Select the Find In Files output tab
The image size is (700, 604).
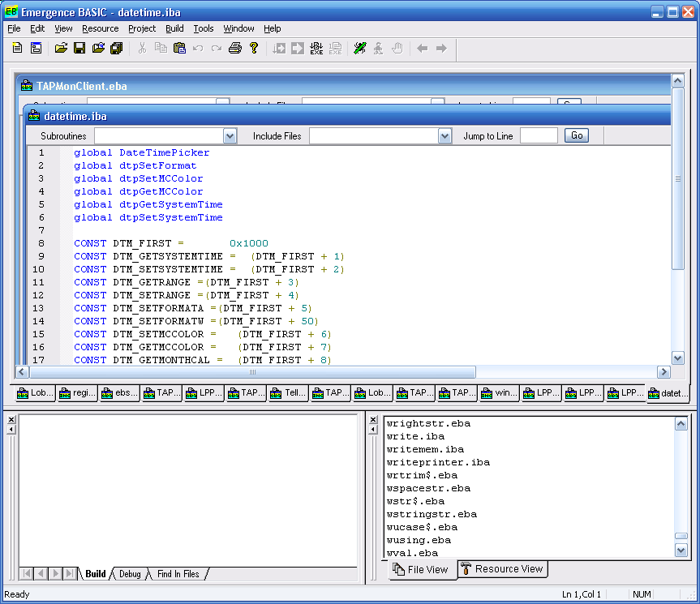click(178, 574)
